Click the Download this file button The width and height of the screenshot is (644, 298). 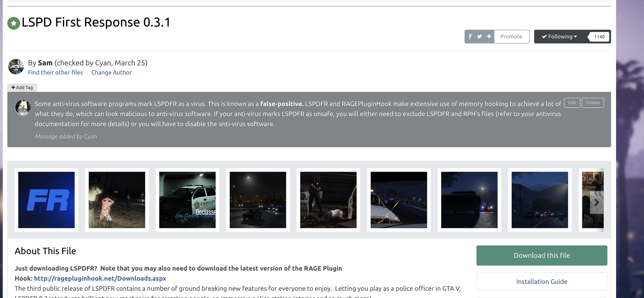coord(541,255)
